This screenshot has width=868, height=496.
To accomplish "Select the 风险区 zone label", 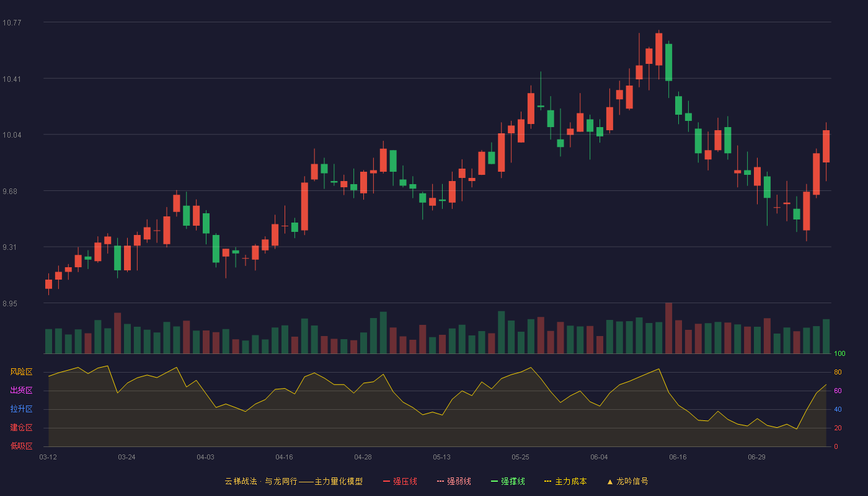I will tap(21, 372).
